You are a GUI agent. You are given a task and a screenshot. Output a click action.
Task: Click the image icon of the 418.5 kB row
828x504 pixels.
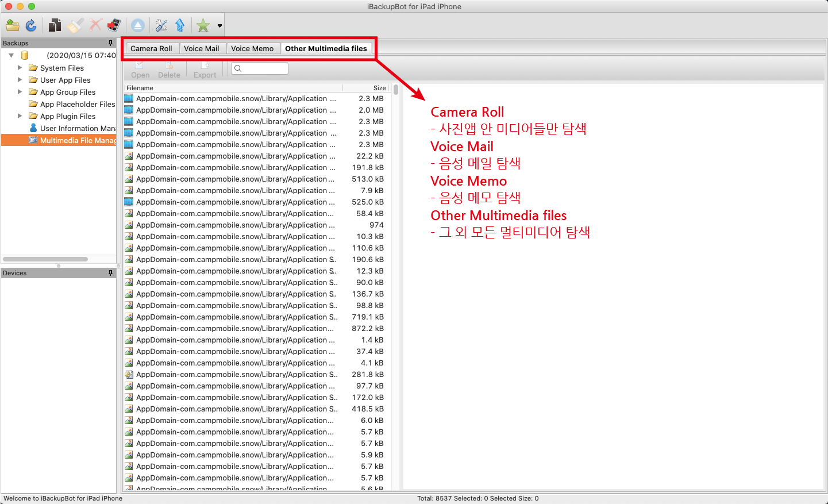[x=129, y=409]
